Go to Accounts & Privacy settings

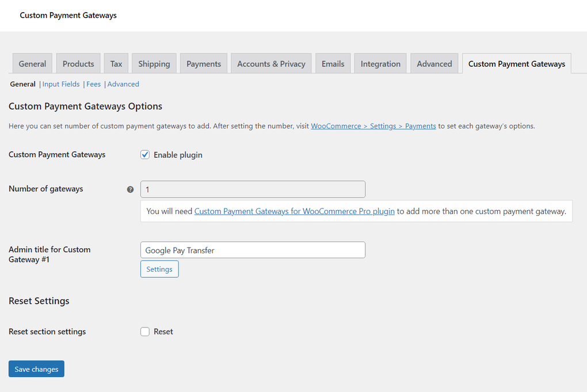click(x=270, y=63)
